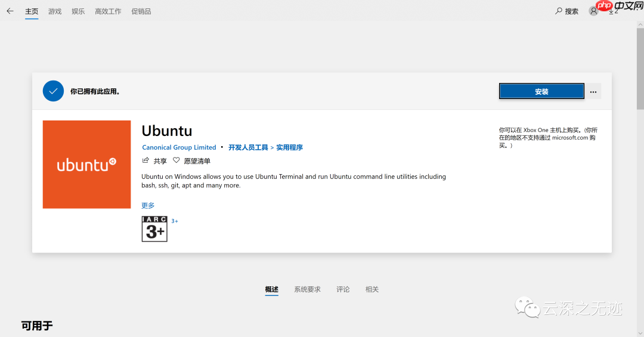Click the share icon
This screenshot has height=337, width=644.
click(x=145, y=160)
